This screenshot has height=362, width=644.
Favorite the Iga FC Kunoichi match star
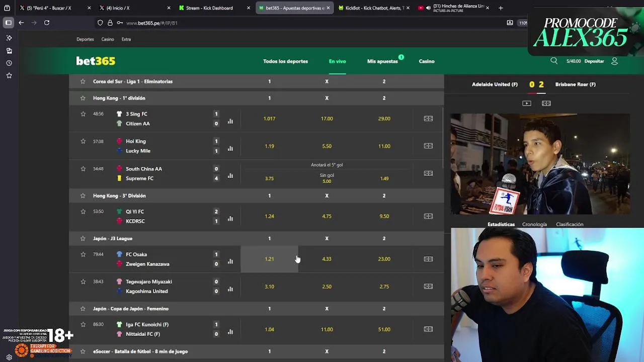click(83, 324)
